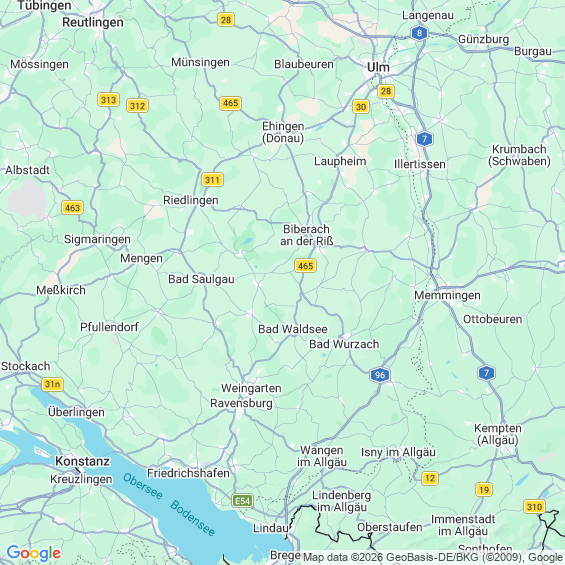Click the Konstanz city label
Screen dimensions: 565x565
[x=82, y=461]
